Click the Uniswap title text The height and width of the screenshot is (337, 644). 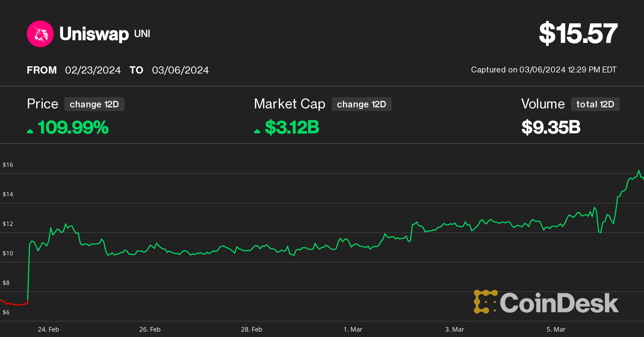point(94,34)
